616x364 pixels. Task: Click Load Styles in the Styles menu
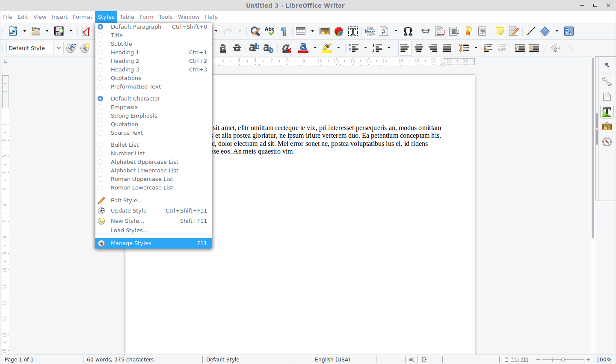click(x=129, y=230)
